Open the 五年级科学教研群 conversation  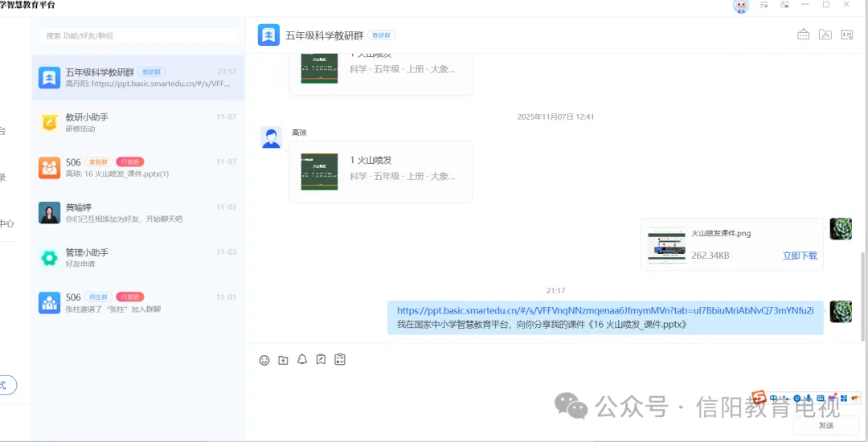tap(138, 77)
